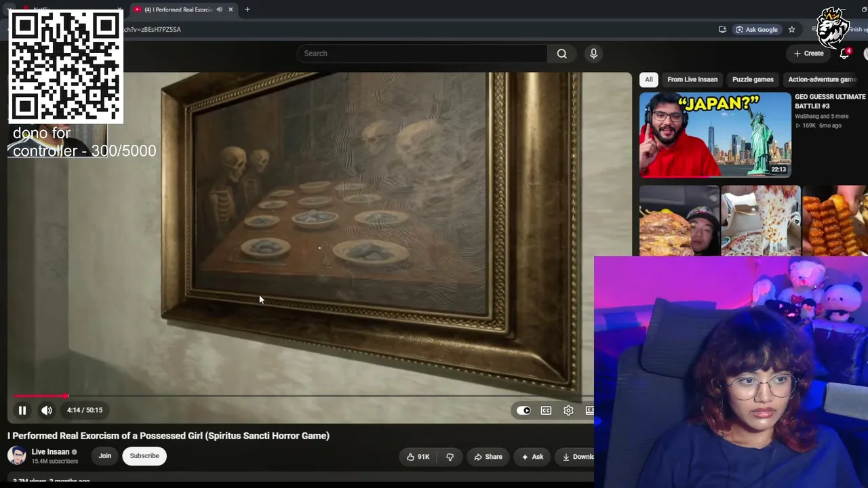Open the Create menu
The height and width of the screenshot is (488, 868).
click(x=809, y=54)
